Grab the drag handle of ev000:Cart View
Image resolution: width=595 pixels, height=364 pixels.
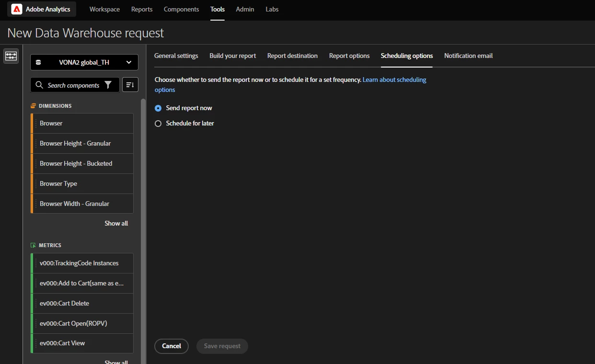point(35,343)
